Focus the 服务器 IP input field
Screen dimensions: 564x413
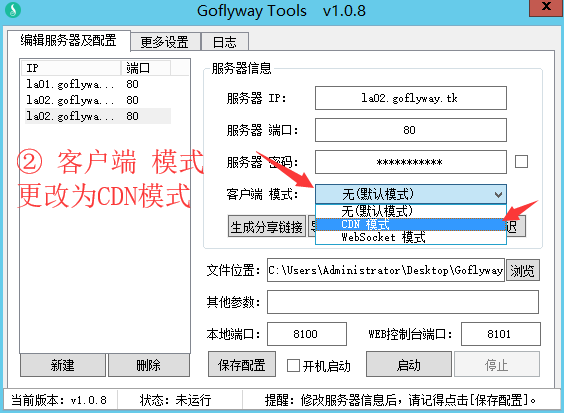point(411,98)
